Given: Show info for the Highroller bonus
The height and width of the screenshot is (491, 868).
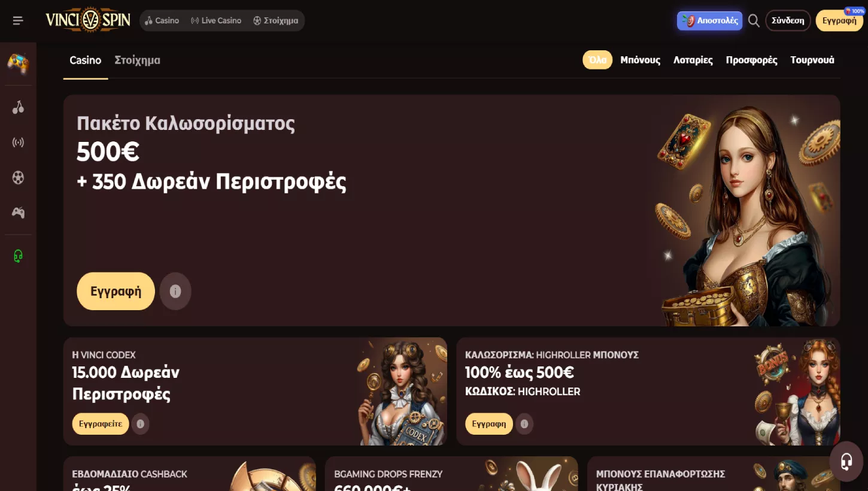Looking at the screenshot, I should tap(524, 424).
